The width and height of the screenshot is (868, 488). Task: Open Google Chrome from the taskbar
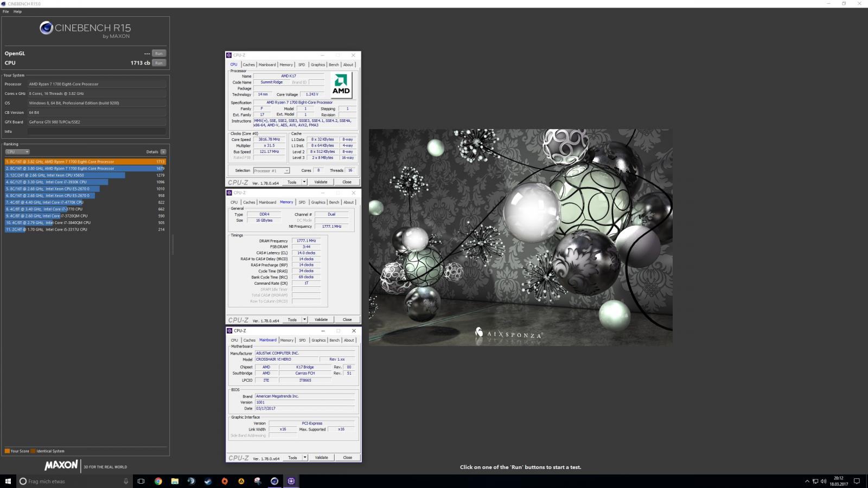pos(158,481)
